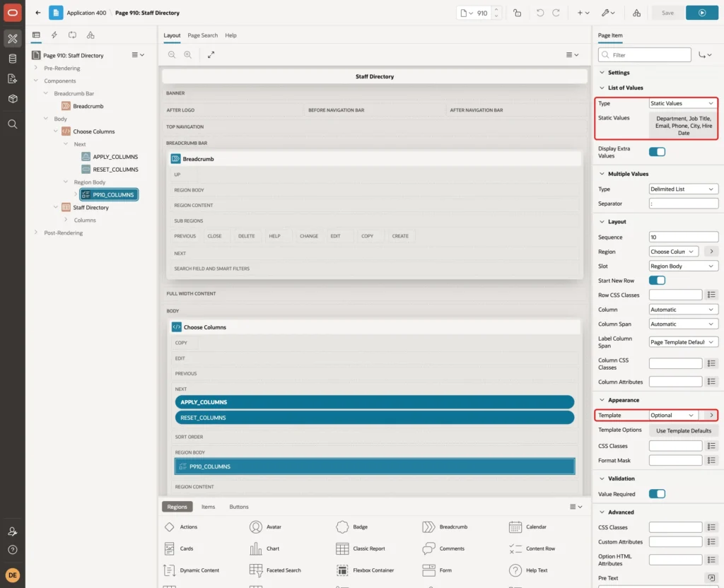This screenshot has height=588, width=724.
Task: Select the Regions gallery tab
Action: [177, 507]
